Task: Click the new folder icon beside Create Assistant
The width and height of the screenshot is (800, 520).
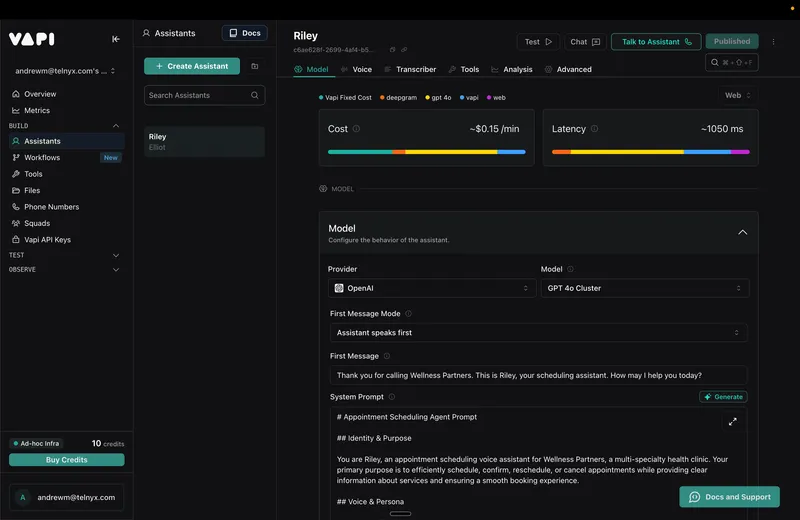Action: (255, 66)
